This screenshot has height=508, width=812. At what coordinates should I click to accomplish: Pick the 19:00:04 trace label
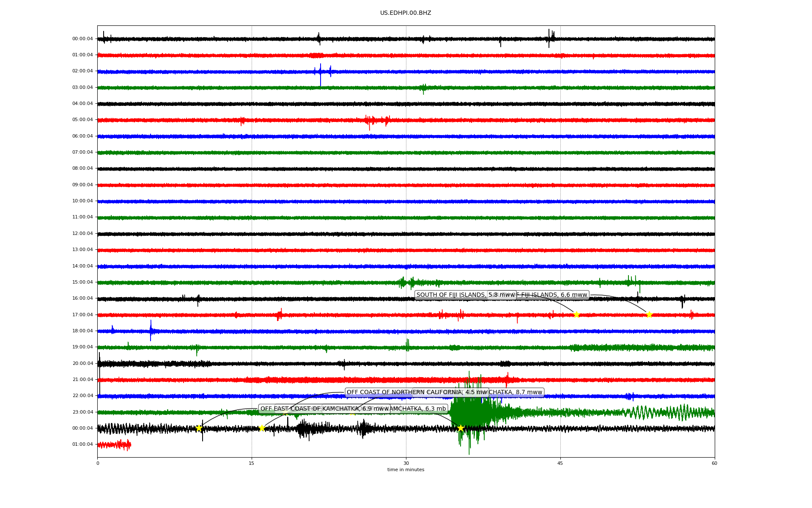[82, 347]
